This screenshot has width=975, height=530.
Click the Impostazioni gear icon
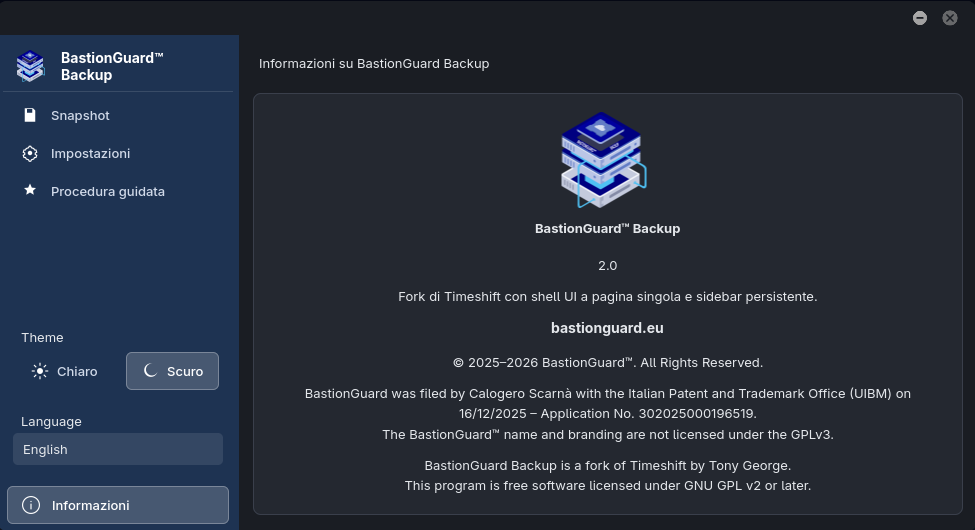[x=30, y=154]
